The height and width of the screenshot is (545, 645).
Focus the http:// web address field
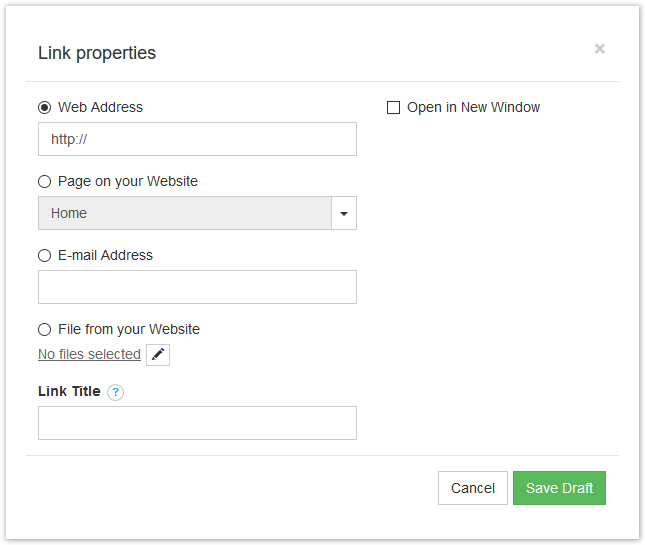(197, 139)
